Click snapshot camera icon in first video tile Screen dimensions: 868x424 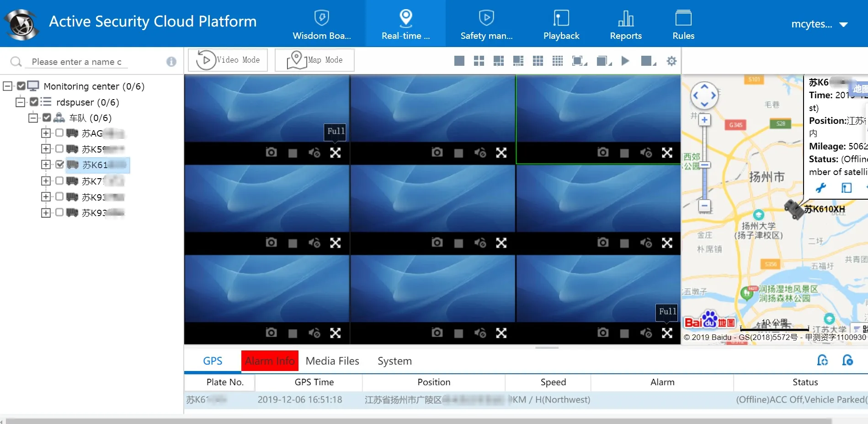pos(271,152)
